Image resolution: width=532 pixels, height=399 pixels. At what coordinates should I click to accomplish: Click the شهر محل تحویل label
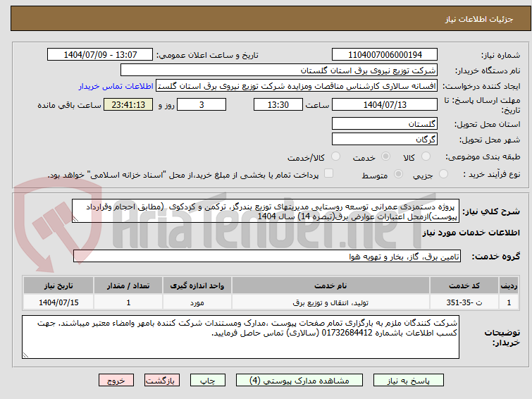(x=490, y=140)
